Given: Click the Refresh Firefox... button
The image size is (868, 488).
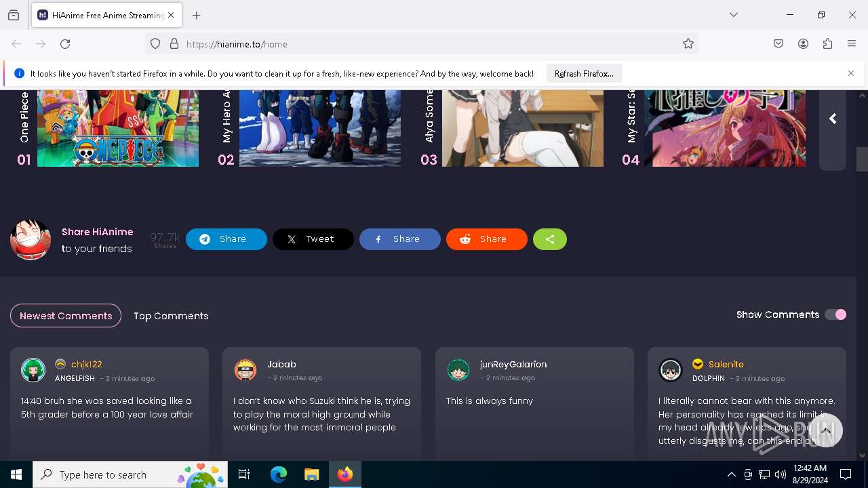Looking at the screenshot, I should [x=584, y=73].
